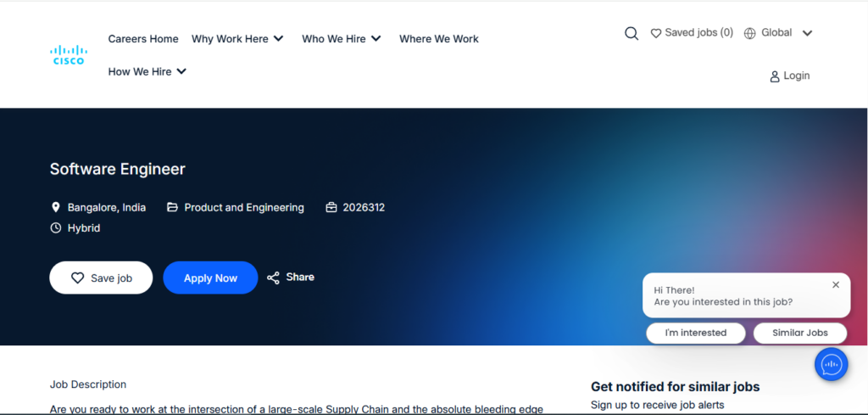Open the blue chatbot bubble icon

click(831, 364)
